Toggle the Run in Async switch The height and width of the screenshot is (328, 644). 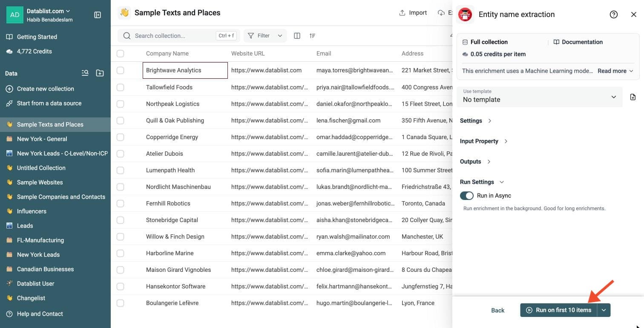(467, 196)
